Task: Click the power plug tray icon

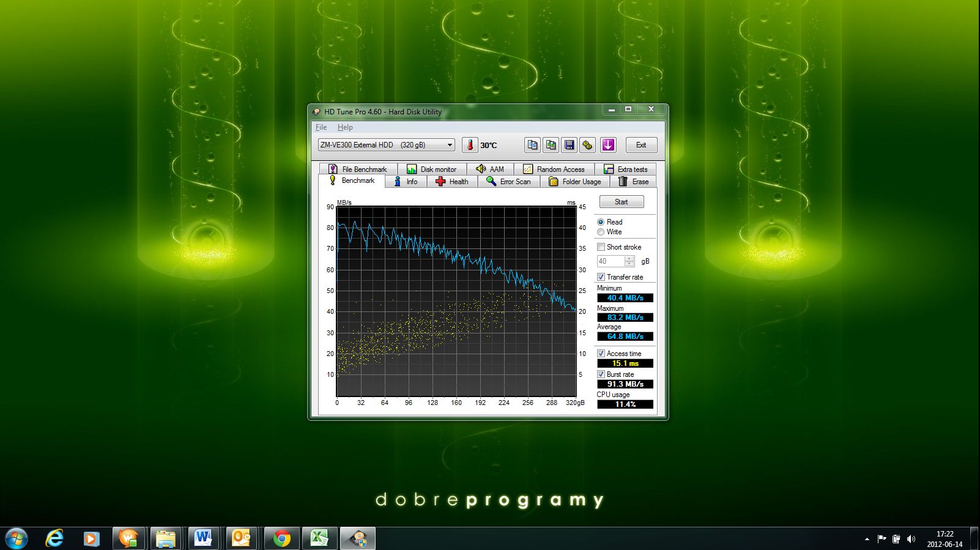Action: pyautogui.click(x=896, y=539)
